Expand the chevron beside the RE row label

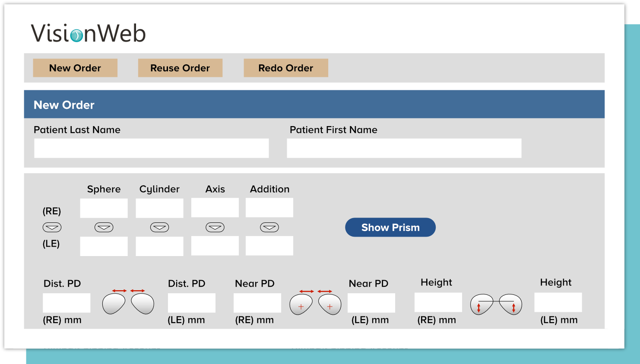[51, 227]
